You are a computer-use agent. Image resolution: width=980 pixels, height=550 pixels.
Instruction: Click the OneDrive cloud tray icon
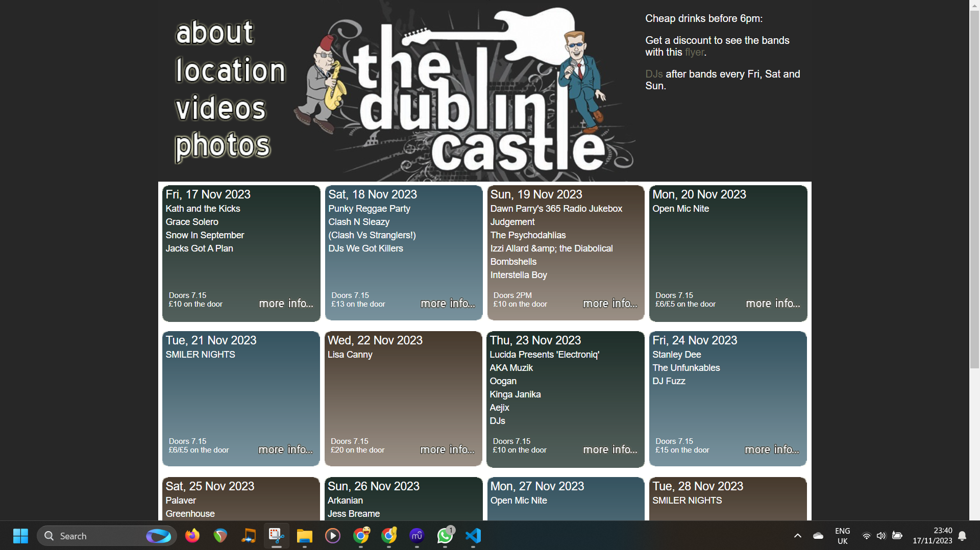pos(818,536)
